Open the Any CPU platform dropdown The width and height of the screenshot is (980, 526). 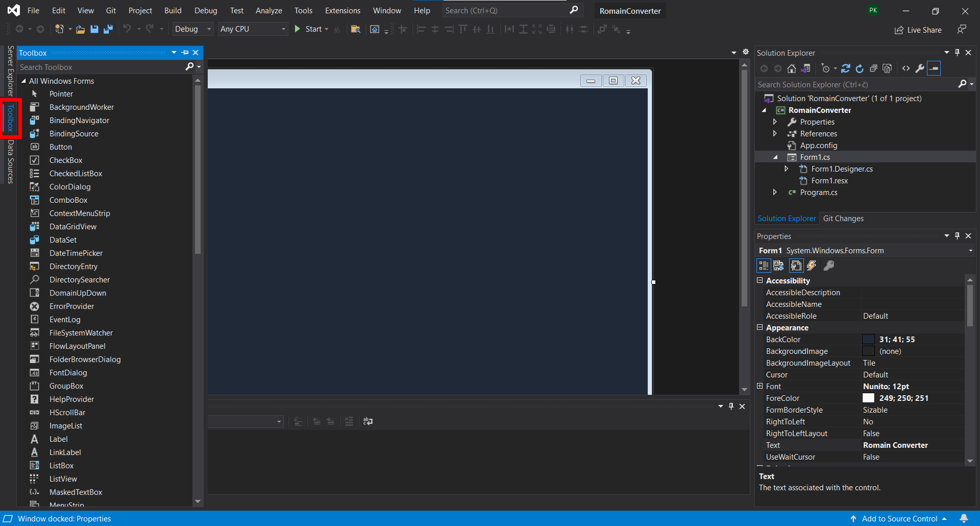click(253, 29)
